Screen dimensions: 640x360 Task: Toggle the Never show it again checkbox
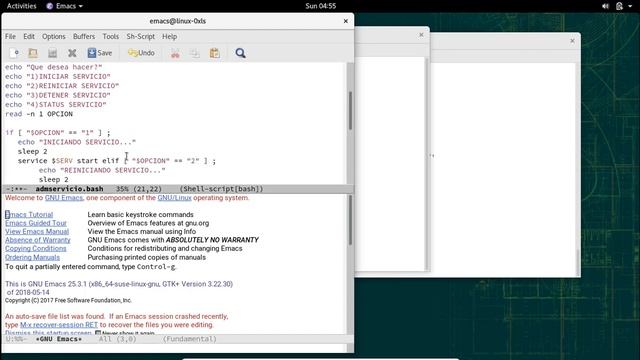coord(98,333)
